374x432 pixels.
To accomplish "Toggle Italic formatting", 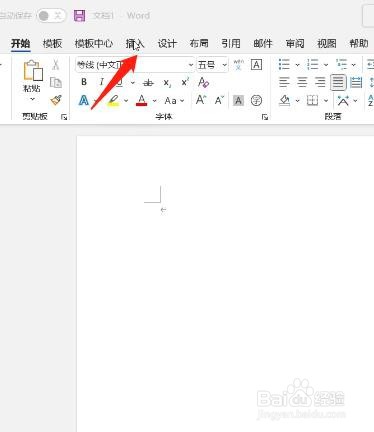I will pyautogui.click(x=102, y=82).
